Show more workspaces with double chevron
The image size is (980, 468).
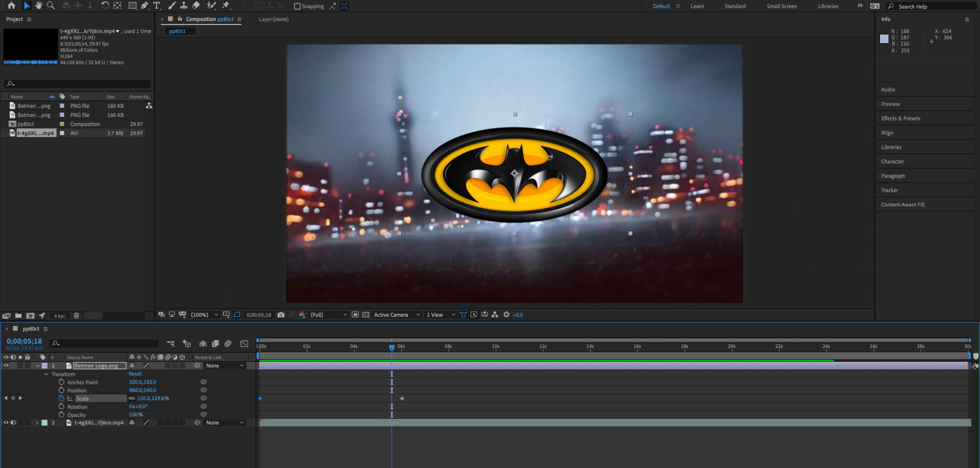coord(860,6)
